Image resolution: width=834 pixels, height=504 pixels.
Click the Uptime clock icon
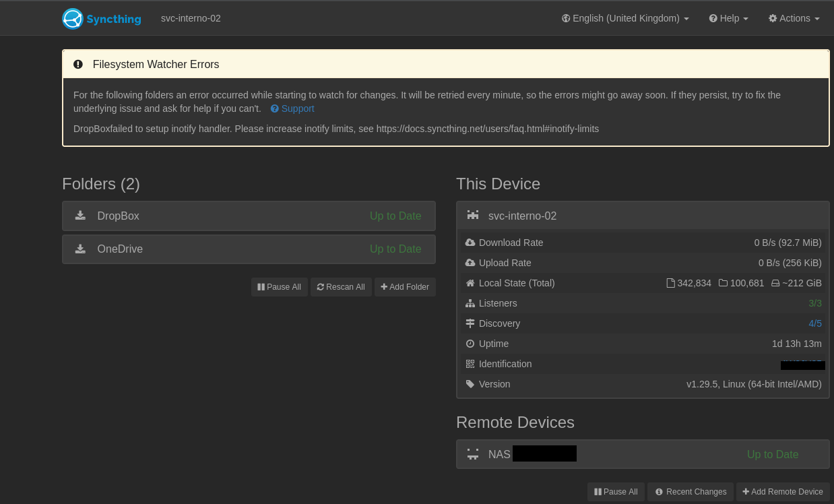pyautogui.click(x=470, y=344)
